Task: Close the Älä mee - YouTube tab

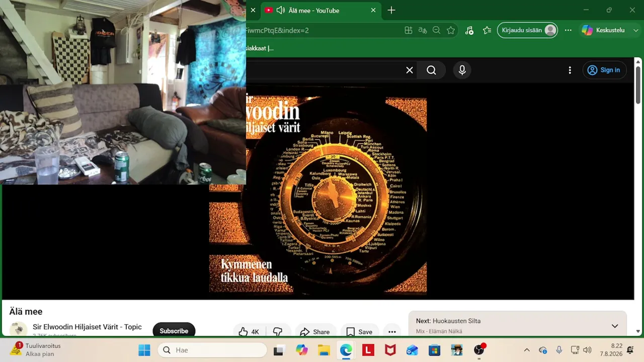Action: [x=373, y=11]
